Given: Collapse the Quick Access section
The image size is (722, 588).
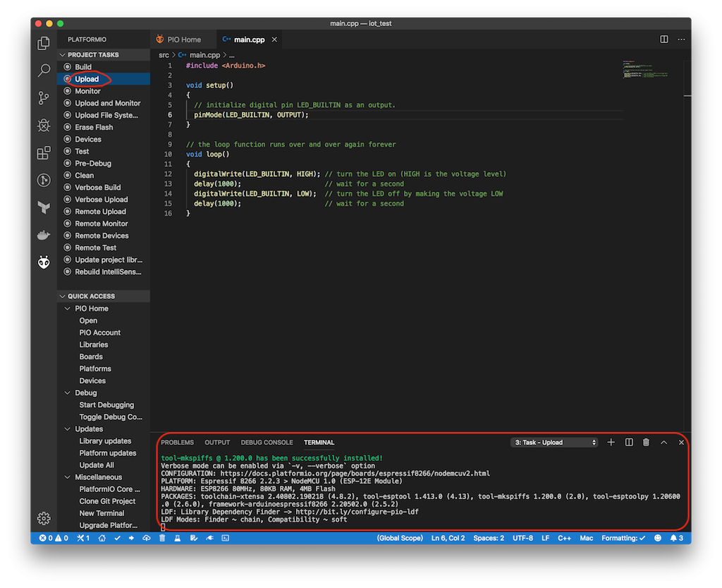Looking at the screenshot, I should pos(63,296).
